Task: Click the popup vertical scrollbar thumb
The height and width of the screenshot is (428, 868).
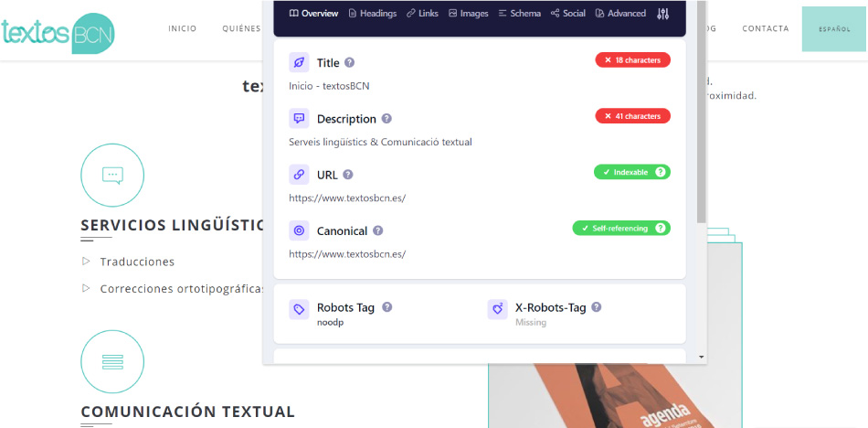Action: tap(702, 111)
